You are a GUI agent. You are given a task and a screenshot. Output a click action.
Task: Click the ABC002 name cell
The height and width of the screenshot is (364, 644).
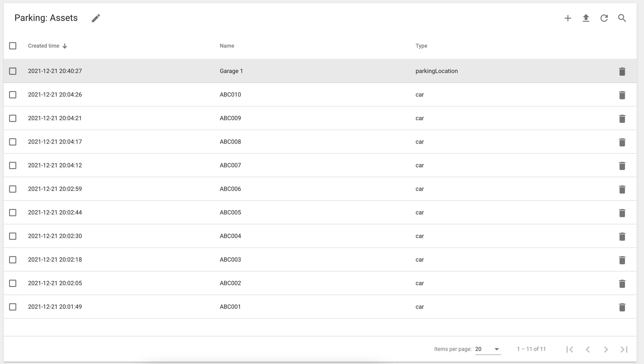230,283
